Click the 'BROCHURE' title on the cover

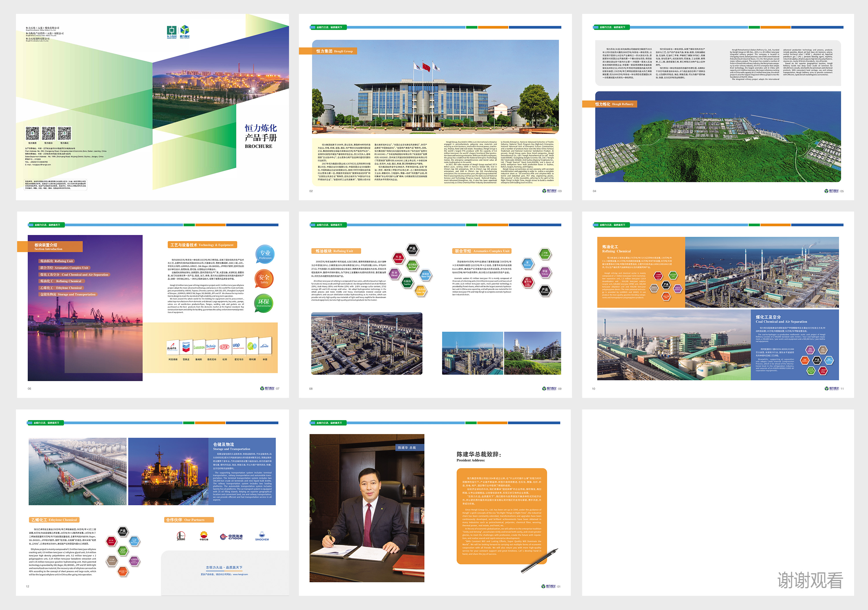point(259,146)
